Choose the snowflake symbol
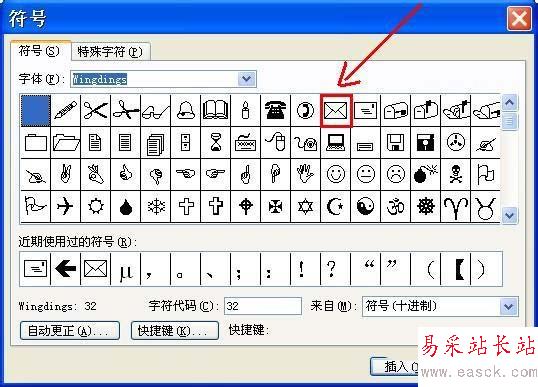This screenshot has height=387, width=538. click(x=155, y=207)
